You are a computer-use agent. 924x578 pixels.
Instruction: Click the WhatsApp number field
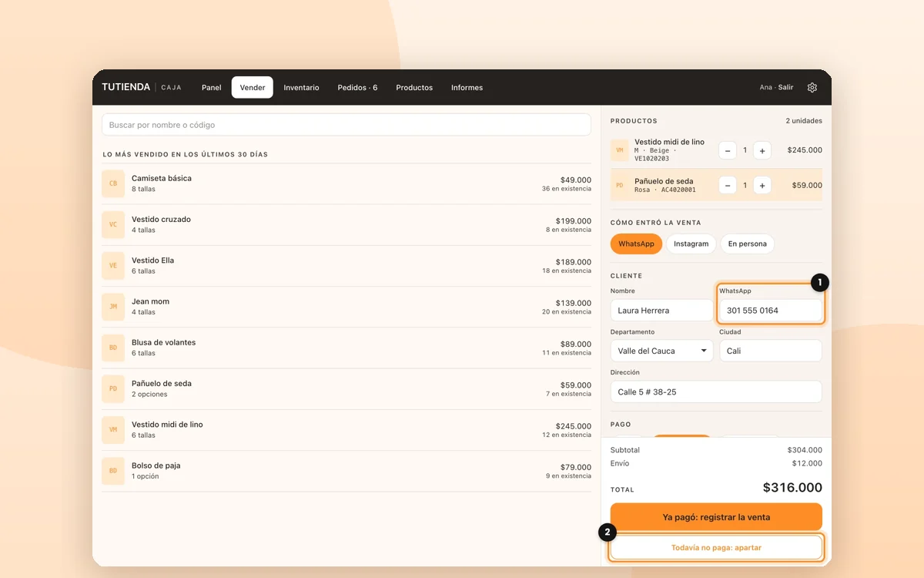click(x=771, y=311)
